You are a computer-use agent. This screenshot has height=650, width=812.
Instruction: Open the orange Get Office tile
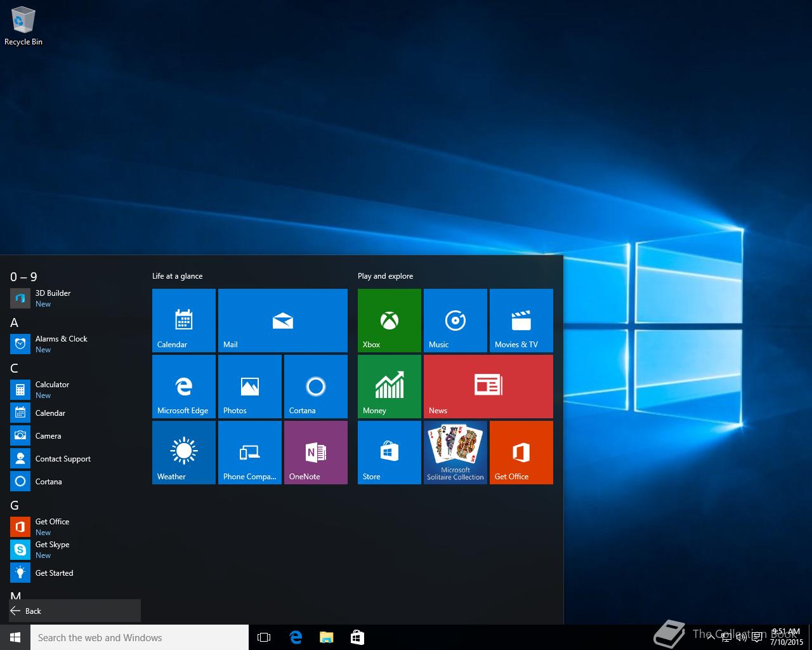coord(521,453)
